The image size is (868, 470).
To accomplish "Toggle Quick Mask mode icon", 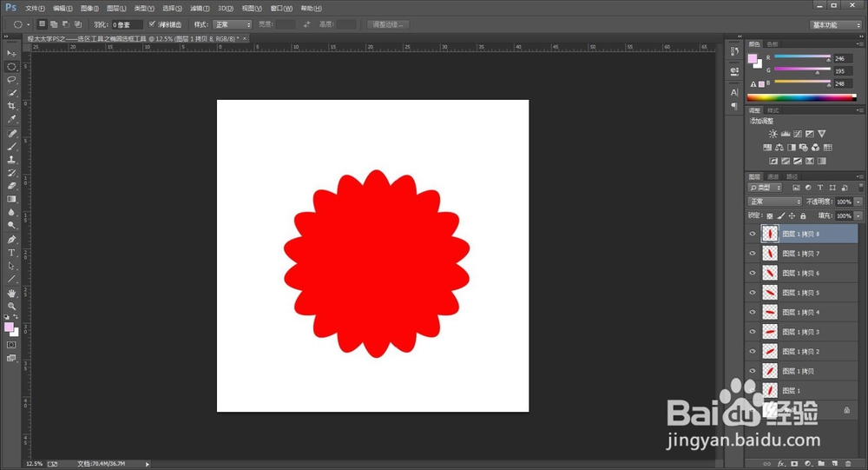I will [x=11, y=345].
